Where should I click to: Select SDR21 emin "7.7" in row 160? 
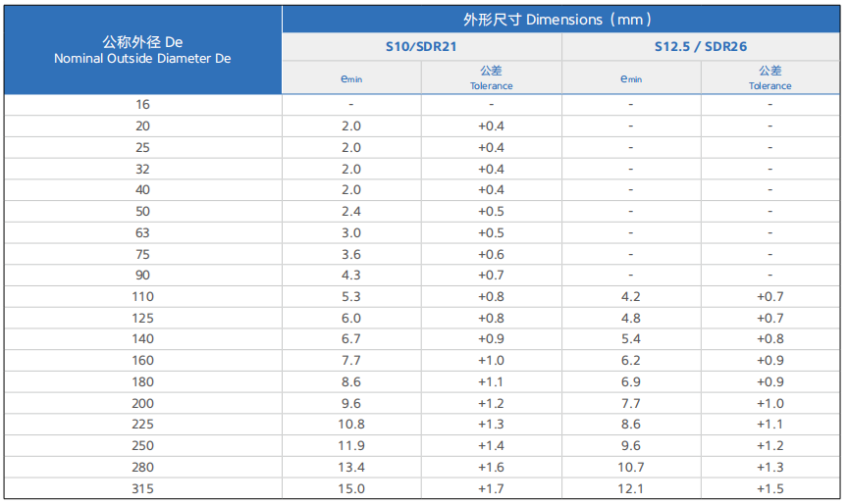click(351, 361)
